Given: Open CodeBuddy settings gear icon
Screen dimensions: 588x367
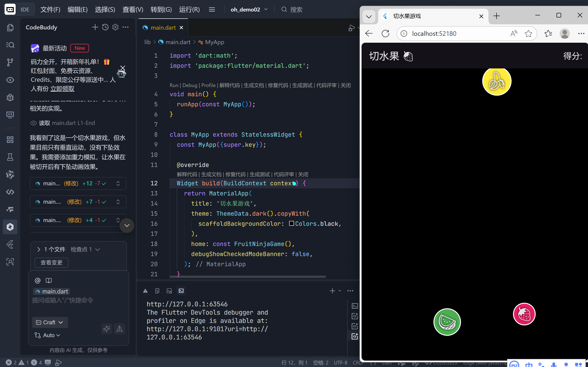Looking at the screenshot, I should coord(115,27).
